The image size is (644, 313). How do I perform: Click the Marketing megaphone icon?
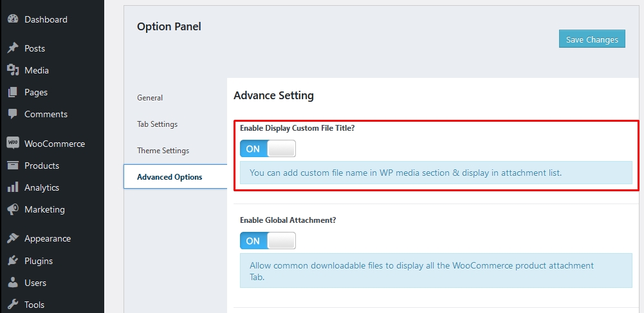coord(13,209)
